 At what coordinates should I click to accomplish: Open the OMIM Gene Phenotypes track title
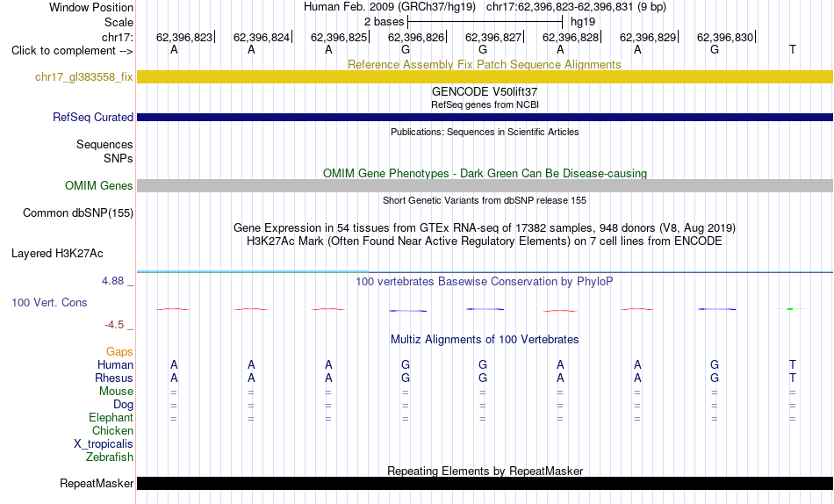(485, 174)
